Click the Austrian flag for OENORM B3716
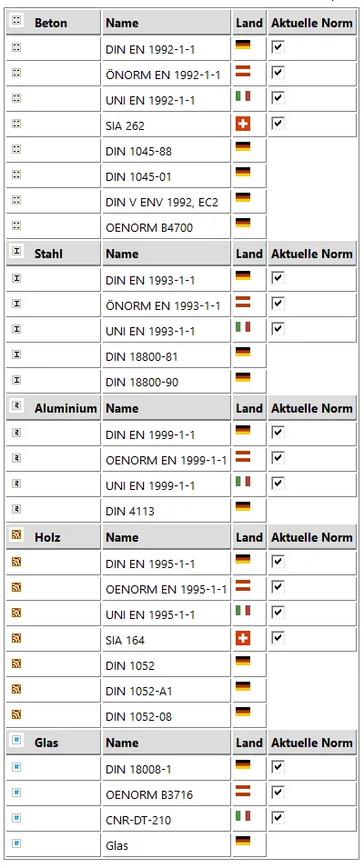Image resolution: width=364 pixels, height=868 pixels. 243,791
